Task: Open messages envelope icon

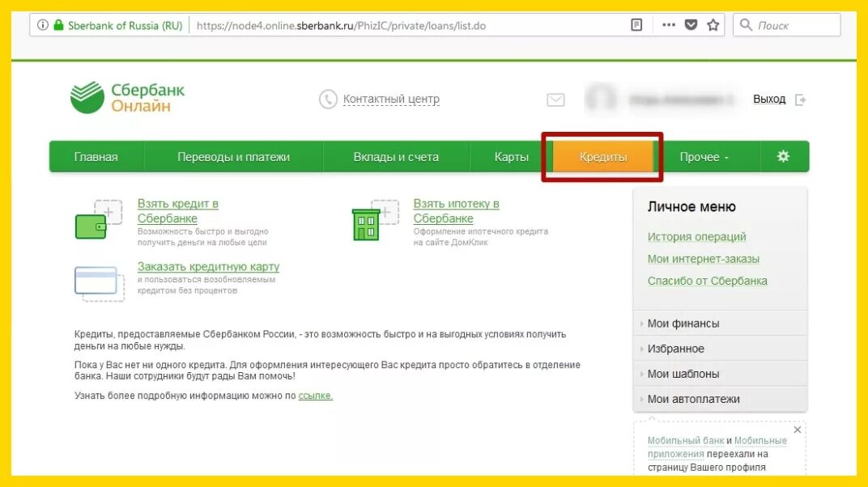Action: 555,100
